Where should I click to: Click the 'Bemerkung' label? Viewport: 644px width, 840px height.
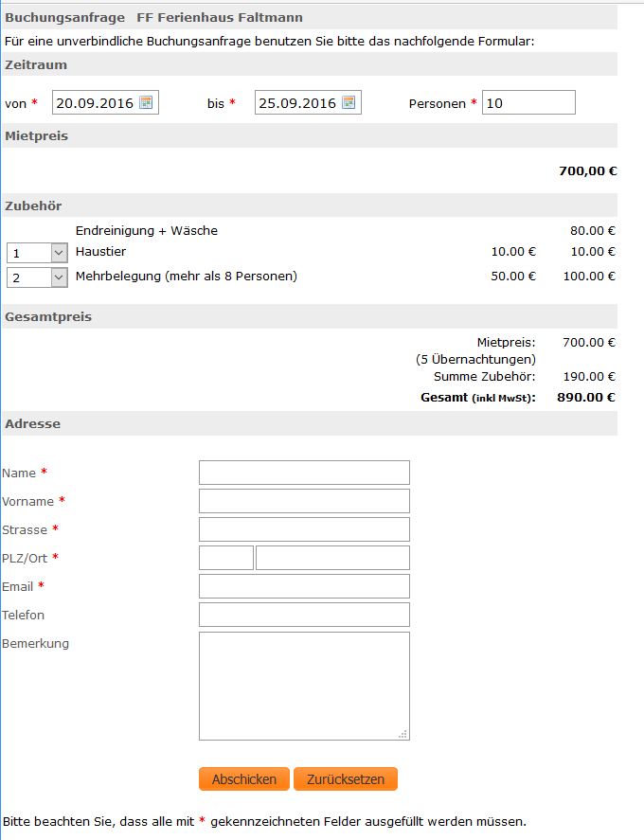pyautogui.click(x=35, y=643)
